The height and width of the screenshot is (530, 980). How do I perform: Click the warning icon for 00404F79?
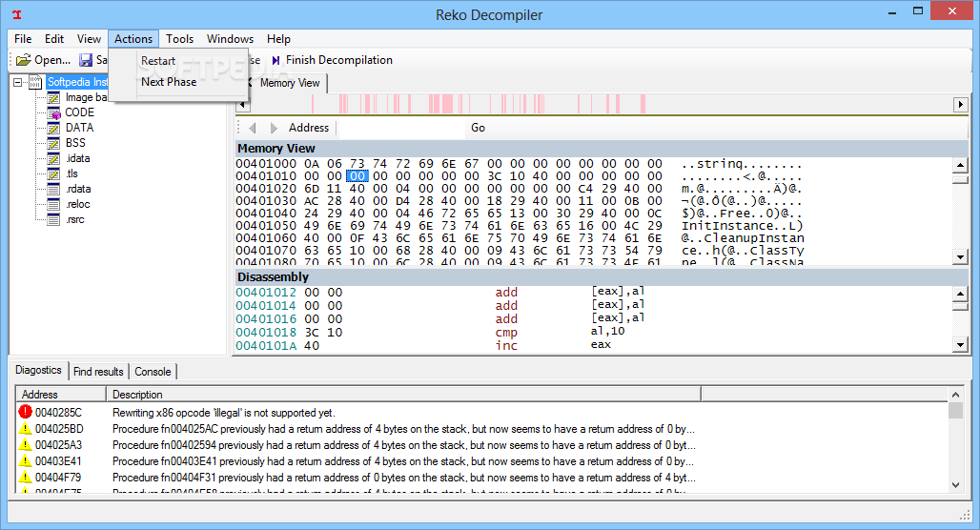(x=25, y=477)
